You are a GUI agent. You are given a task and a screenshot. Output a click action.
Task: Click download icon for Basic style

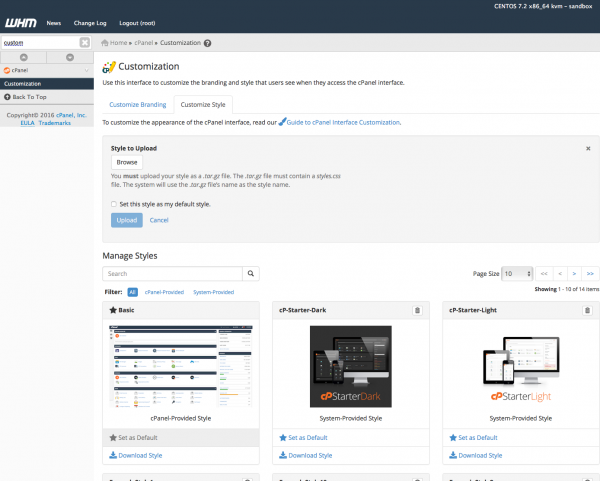click(x=113, y=455)
